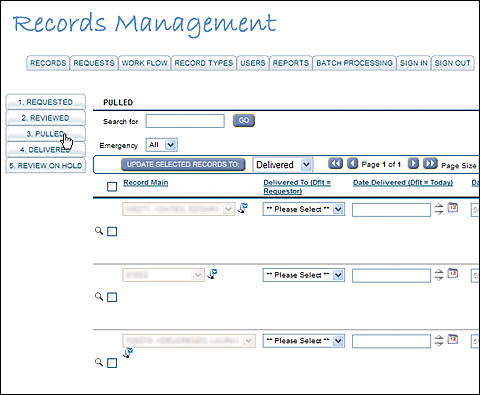Check the second record's checkbox
This screenshot has width=480, height=395.
tap(112, 297)
